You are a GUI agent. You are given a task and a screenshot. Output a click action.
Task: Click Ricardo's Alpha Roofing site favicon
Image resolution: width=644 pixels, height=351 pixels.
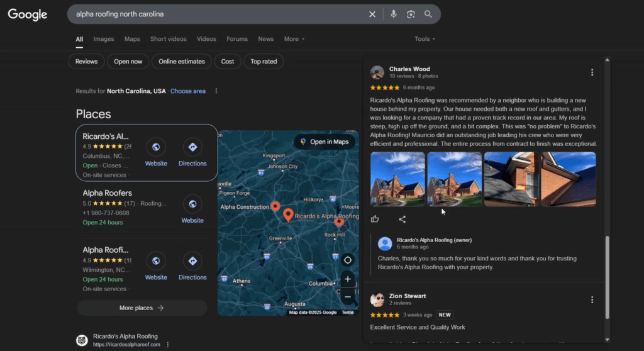click(x=82, y=340)
